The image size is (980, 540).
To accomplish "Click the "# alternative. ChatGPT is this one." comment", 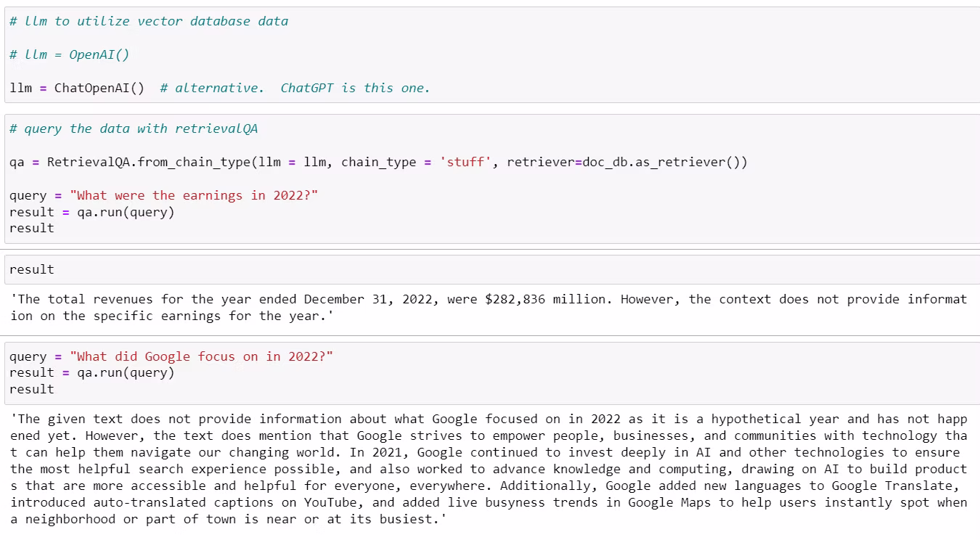I will [295, 88].
